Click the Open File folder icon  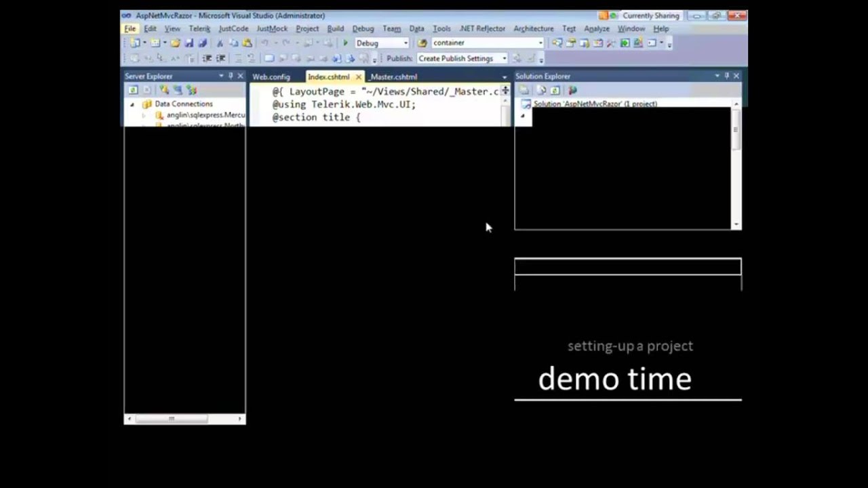(176, 43)
